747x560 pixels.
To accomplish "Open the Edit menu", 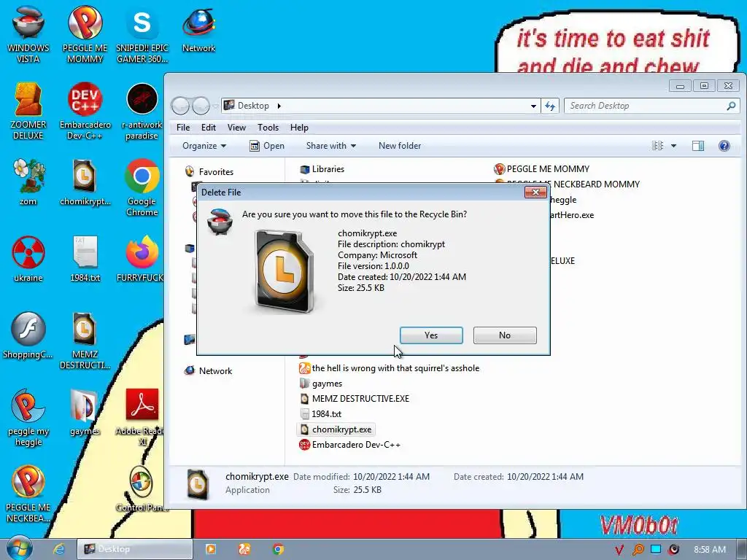I will tap(208, 127).
